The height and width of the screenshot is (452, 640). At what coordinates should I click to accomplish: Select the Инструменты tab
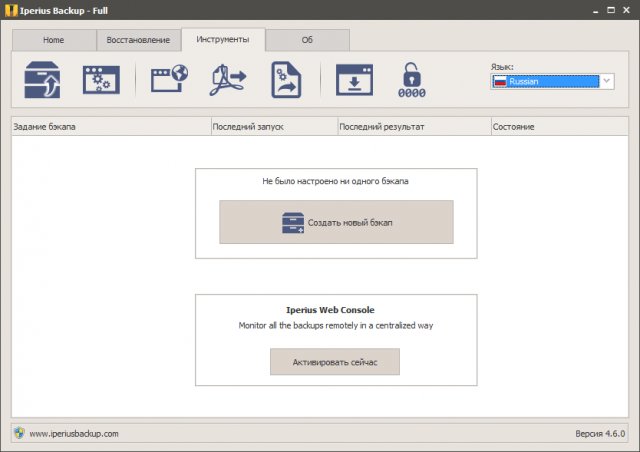point(223,40)
